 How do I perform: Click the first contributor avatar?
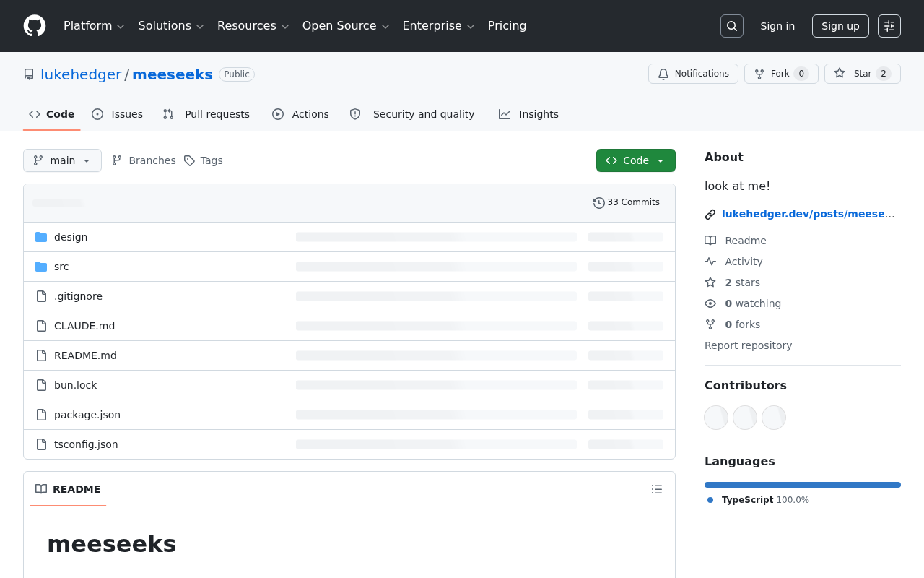point(716,418)
